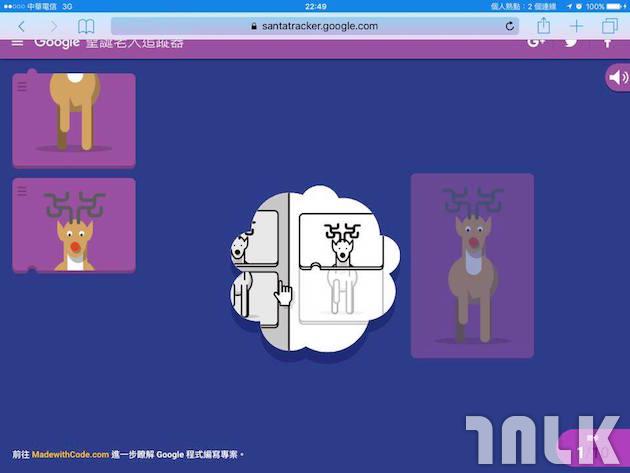630x473 pixels.
Task: Open Safari bookmarks book icon
Action: coord(86,27)
